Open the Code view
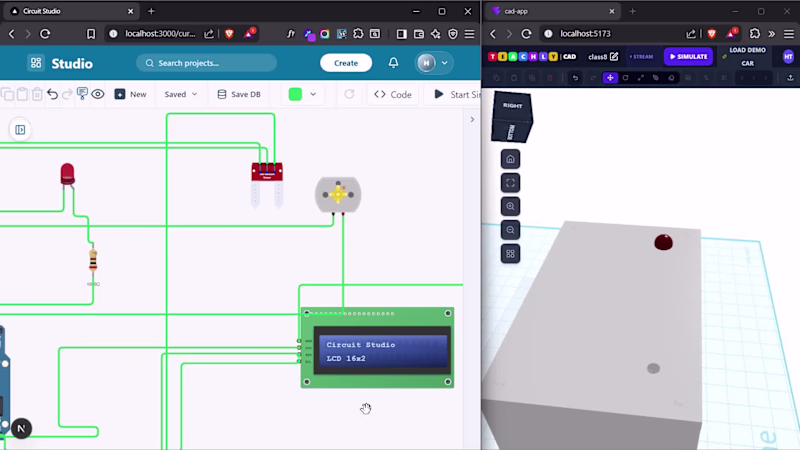Image resolution: width=800 pixels, height=450 pixels. click(393, 94)
